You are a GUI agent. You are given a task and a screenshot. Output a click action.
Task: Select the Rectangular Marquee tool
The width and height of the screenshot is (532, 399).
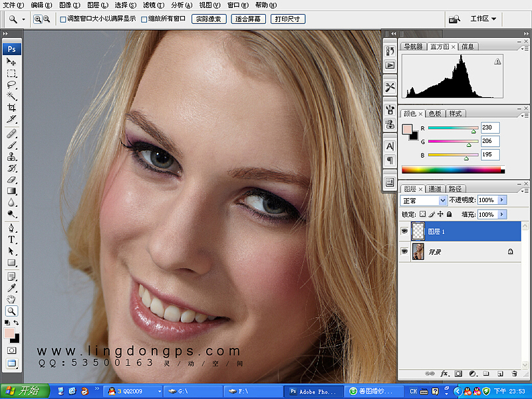(11, 73)
